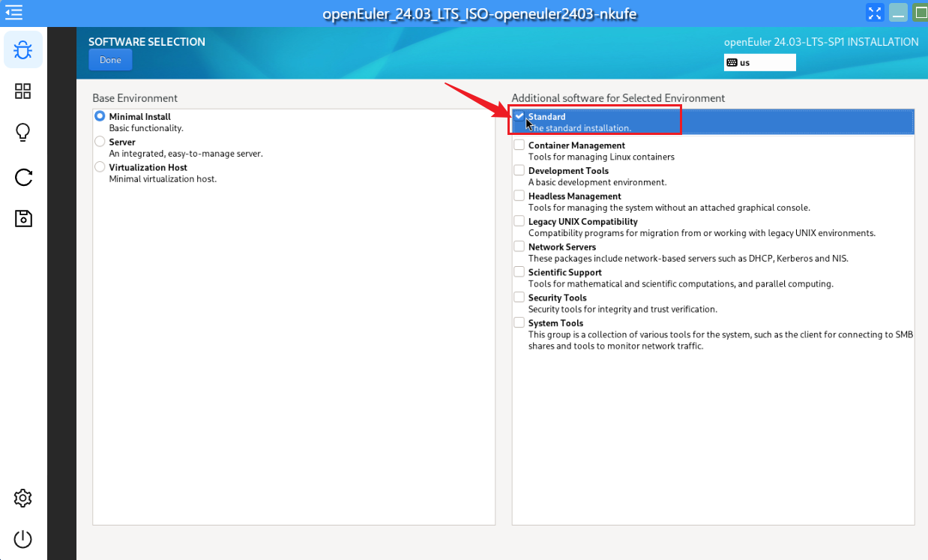Tick Scientific Support checkbox
Screen dimensions: 928x560
519,272
